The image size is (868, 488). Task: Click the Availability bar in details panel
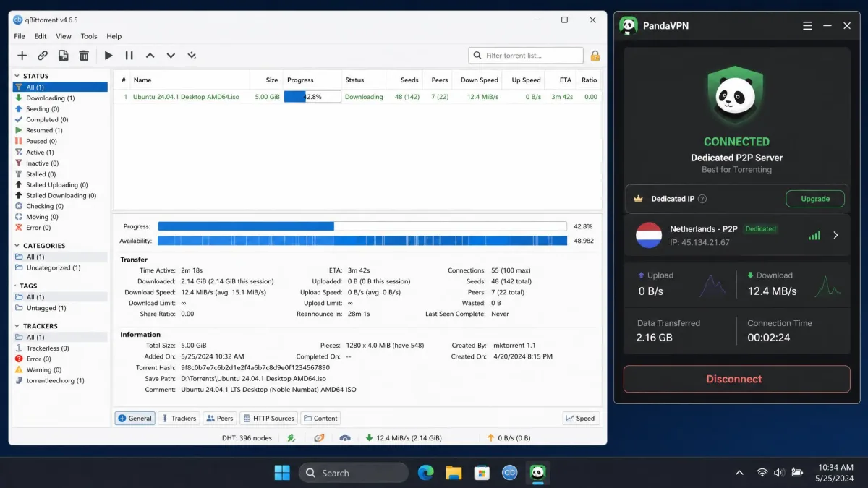pos(362,241)
